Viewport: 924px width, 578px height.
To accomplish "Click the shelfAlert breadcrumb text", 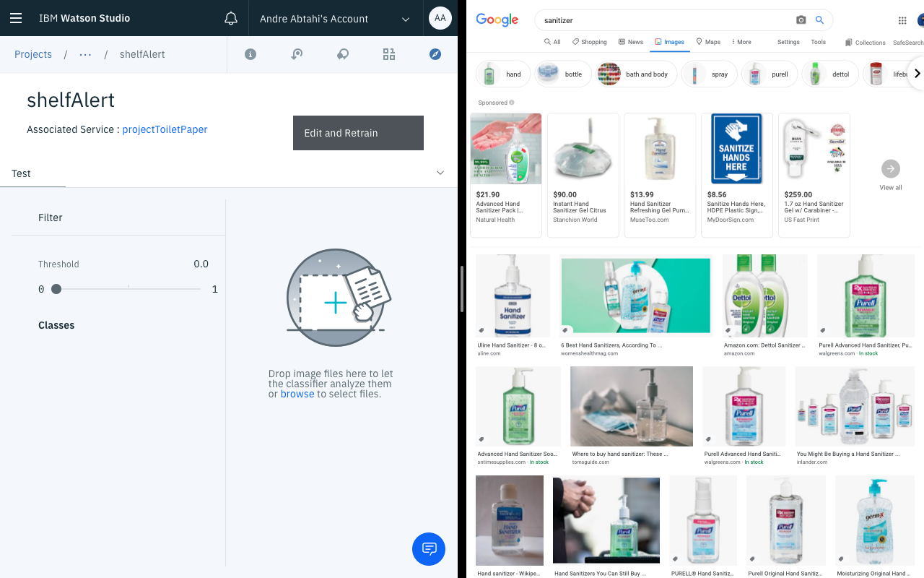I will (142, 54).
